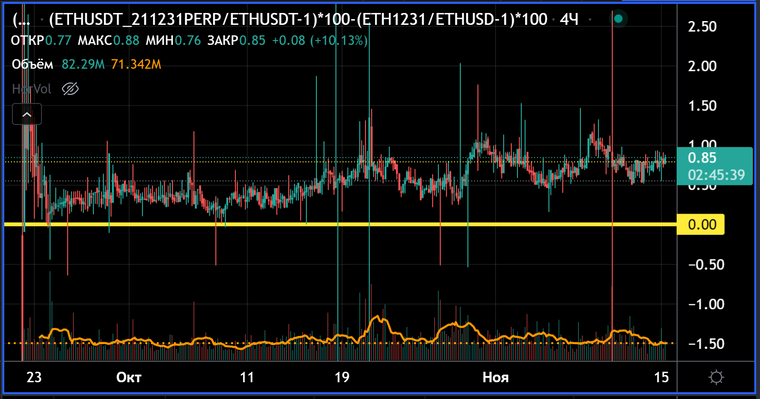
Task: Click the volume value 82.29M
Action: pyautogui.click(x=83, y=64)
